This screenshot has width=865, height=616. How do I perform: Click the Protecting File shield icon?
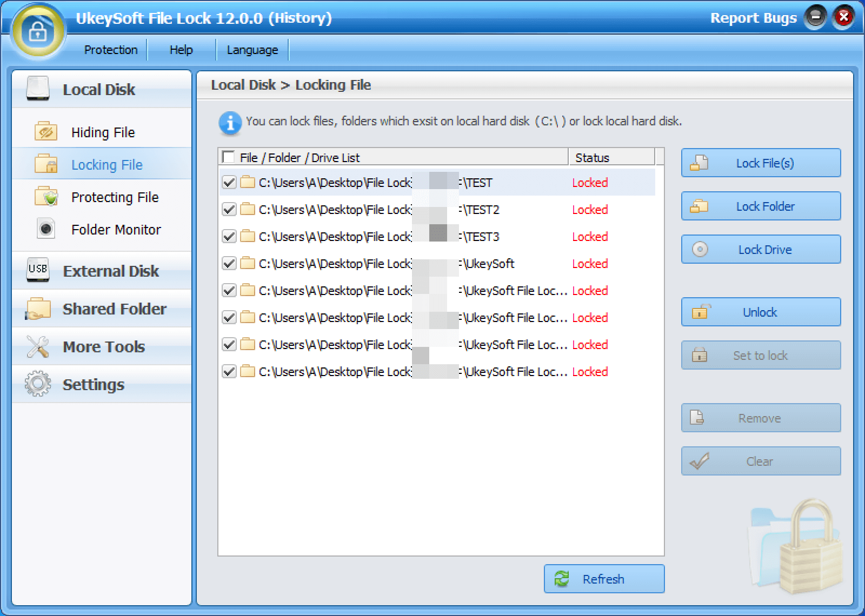click(x=46, y=196)
